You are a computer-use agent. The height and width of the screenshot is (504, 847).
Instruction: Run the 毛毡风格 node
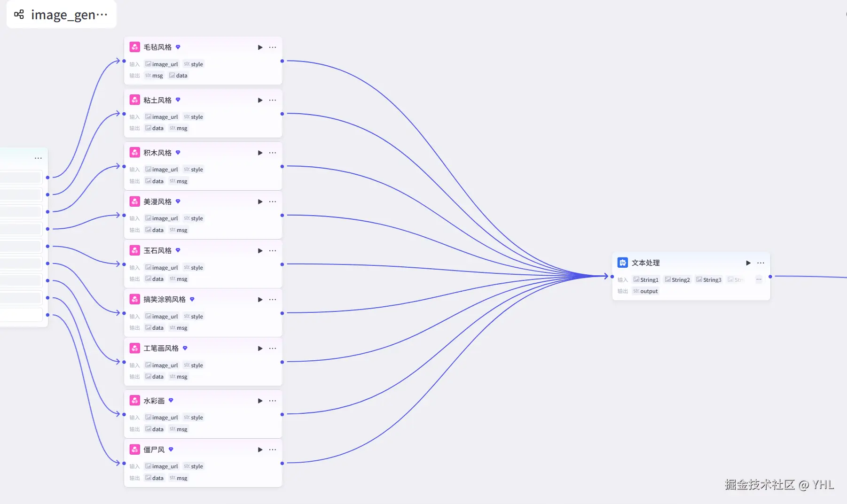260,47
